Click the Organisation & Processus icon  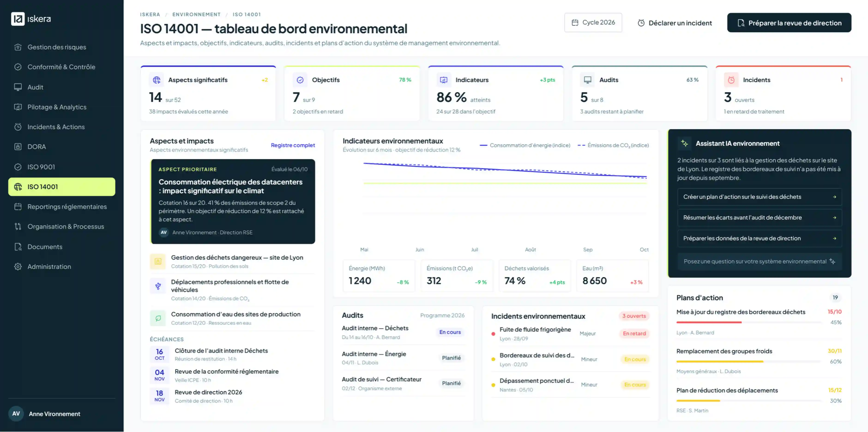[18, 227]
